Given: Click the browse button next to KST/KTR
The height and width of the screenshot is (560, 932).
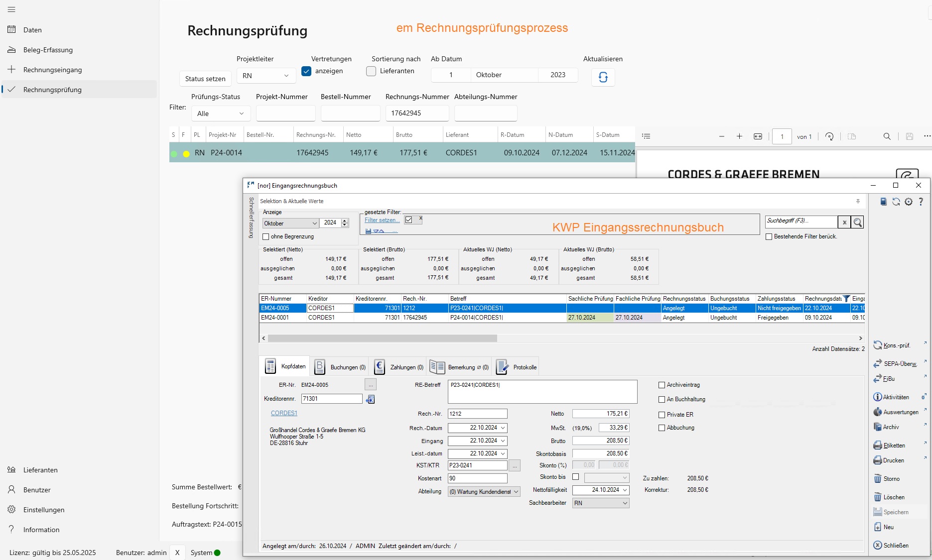Looking at the screenshot, I should point(515,465).
